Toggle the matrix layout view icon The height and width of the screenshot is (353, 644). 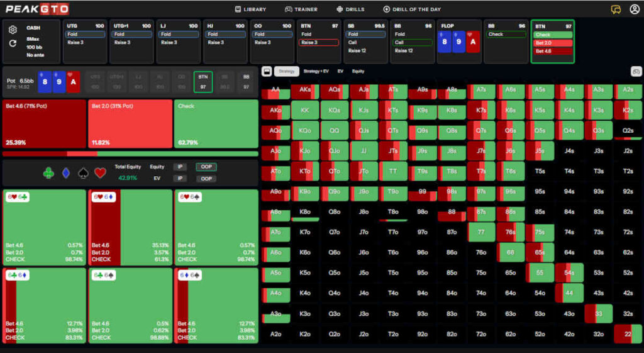tap(267, 72)
